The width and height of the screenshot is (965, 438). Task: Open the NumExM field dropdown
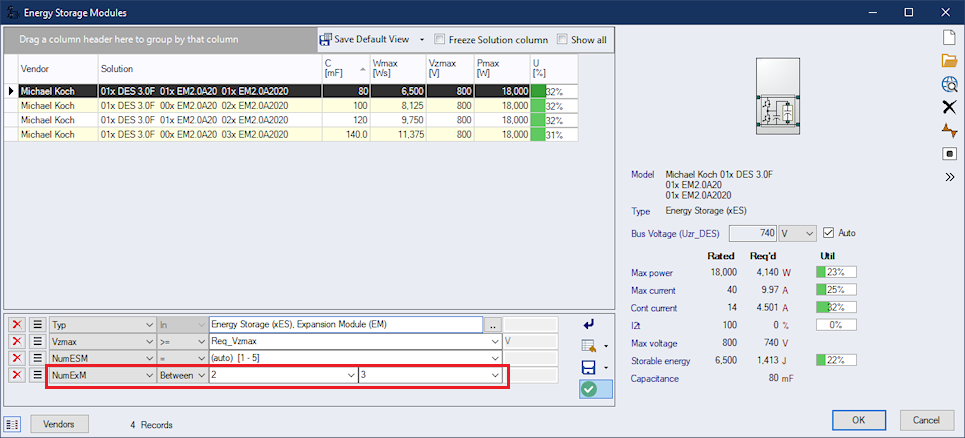[x=149, y=375]
